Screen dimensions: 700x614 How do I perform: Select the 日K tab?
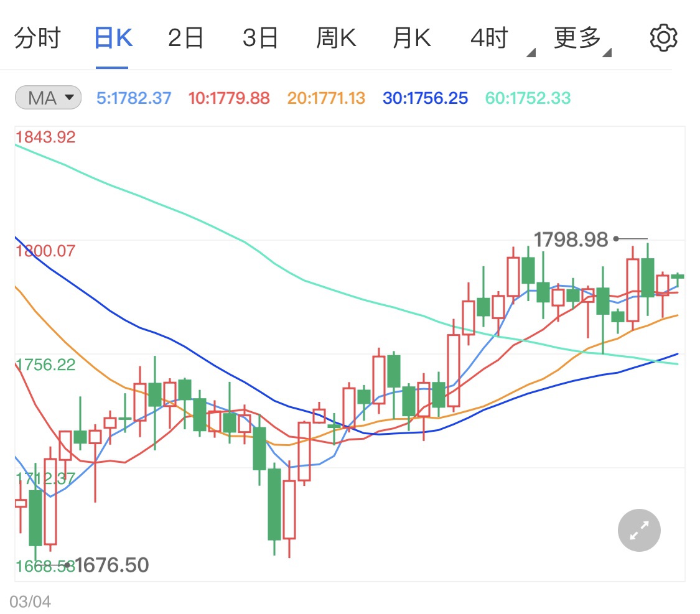pyautogui.click(x=113, y=39)
